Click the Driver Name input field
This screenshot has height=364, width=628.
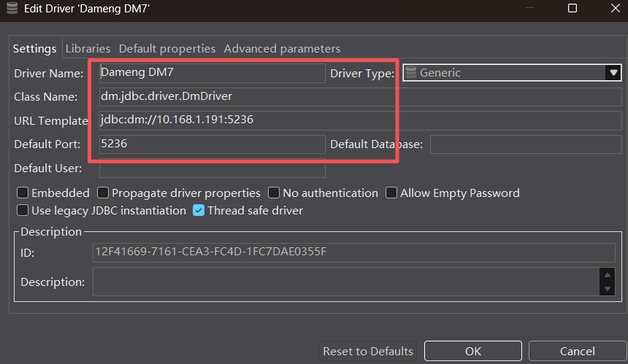point(212,73)
